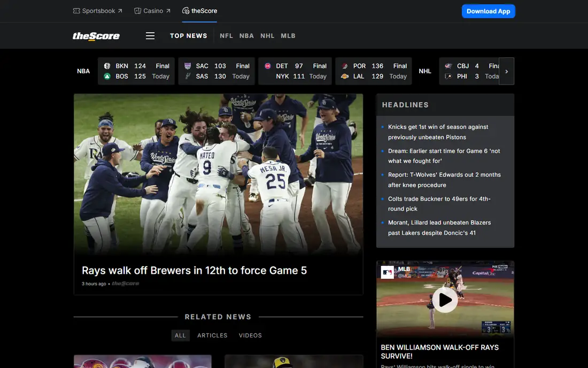This screenshot has width=588, height=368.
Task: Click the Brooklyn Nets team logo
Action: coord(107,66)
